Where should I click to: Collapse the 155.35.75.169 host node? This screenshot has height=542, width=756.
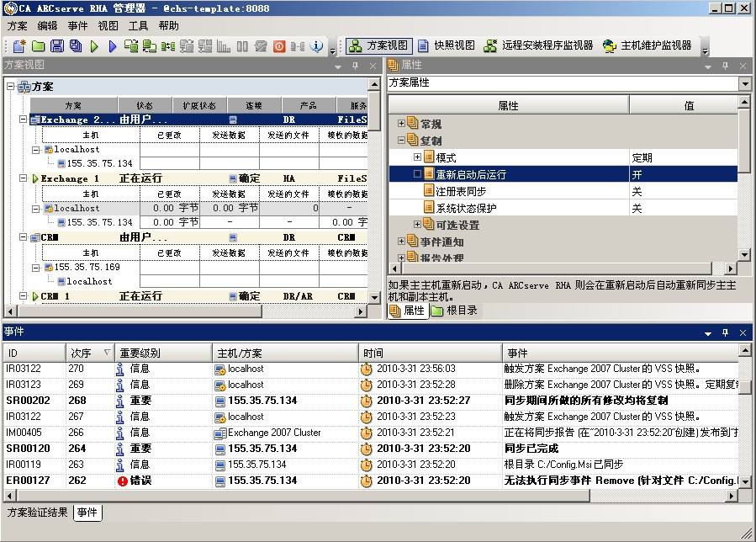click(x=35, y=268)
